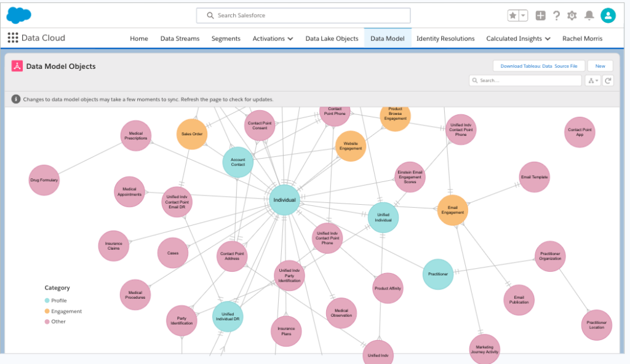Screen dimensions: 630x364
Task: Focus the Search Salesforce field
Action: click(303, 15)
